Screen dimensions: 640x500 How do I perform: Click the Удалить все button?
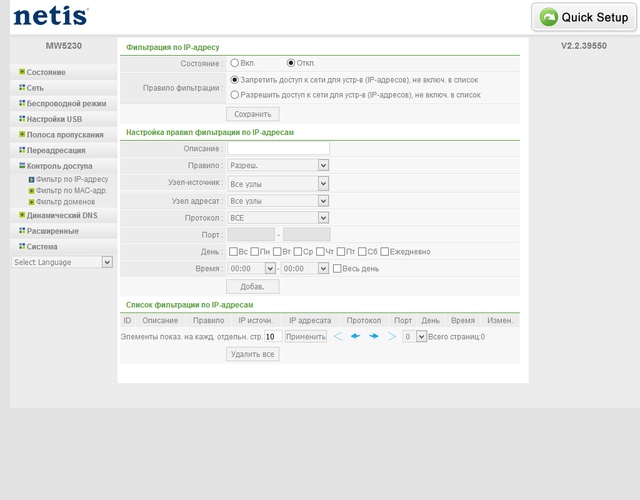[253, 354]
